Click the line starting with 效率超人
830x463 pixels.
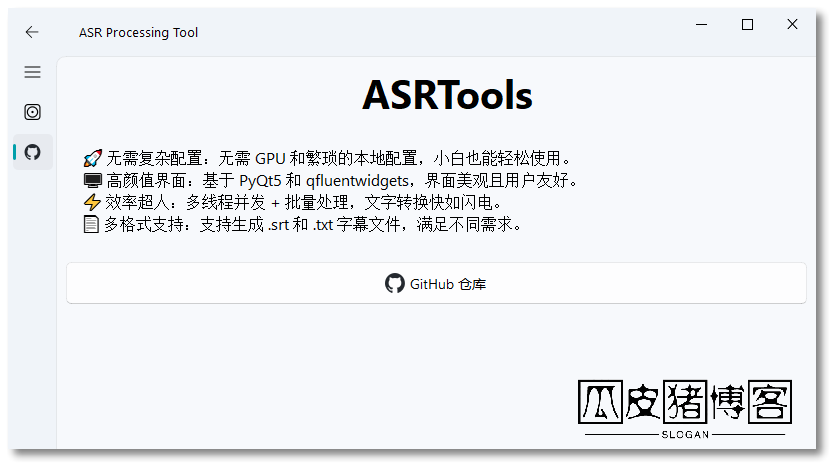click(293, 202)
